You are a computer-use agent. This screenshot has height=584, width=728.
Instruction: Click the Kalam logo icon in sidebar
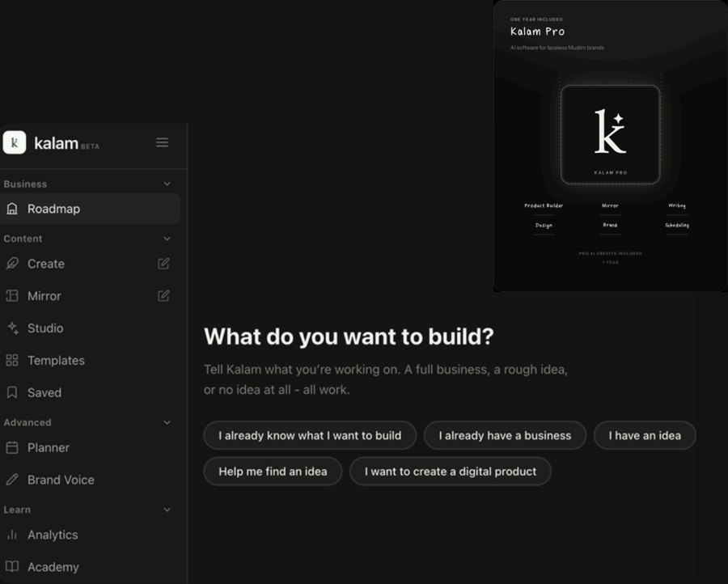click(15, 142)
